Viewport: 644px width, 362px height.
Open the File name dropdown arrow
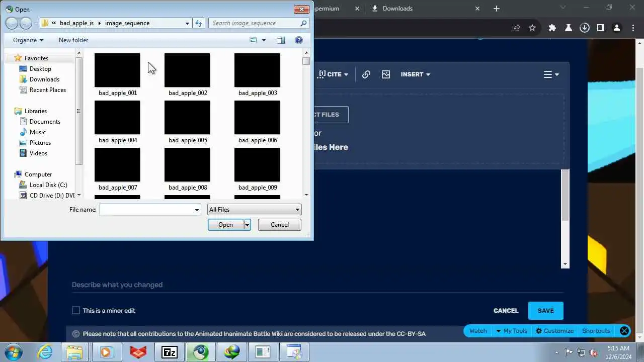[197, 210]
